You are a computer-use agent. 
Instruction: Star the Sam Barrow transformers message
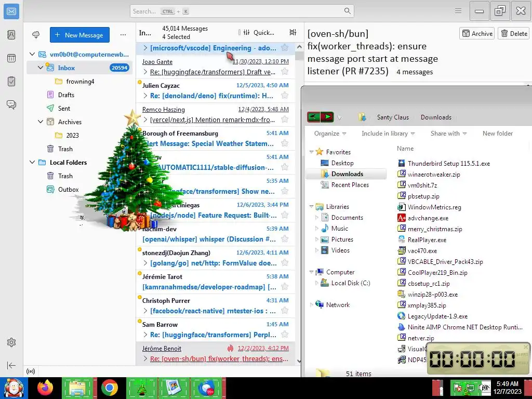click(285, 335)
